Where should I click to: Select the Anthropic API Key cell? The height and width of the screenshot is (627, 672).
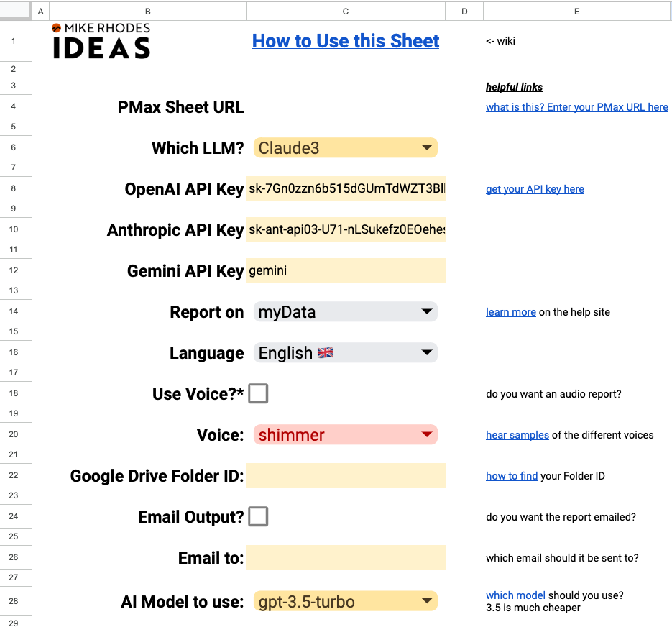pos(345,230)
